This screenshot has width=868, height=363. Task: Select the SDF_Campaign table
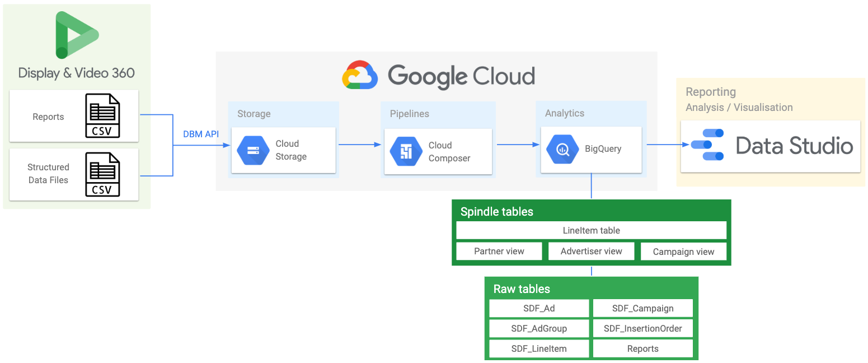click(x=643, y=308)
